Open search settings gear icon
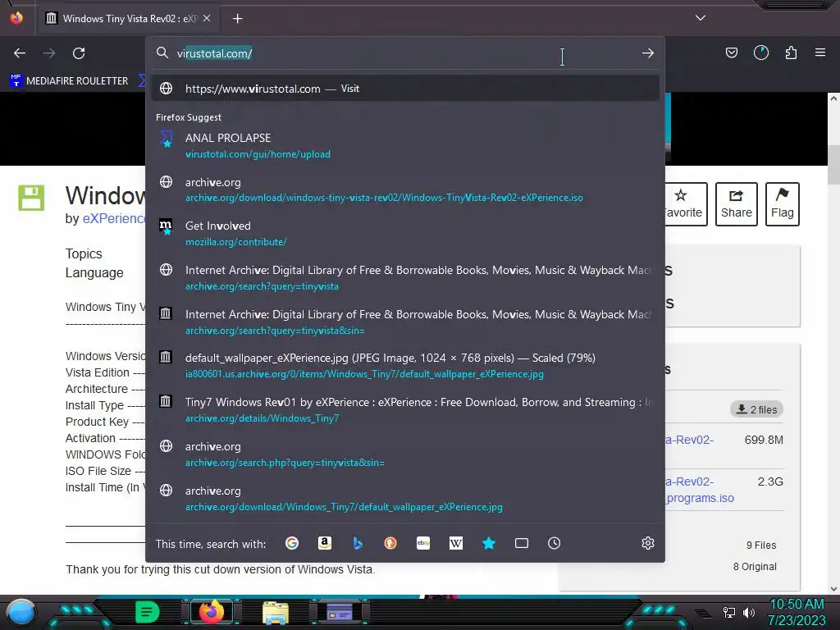 648,543
